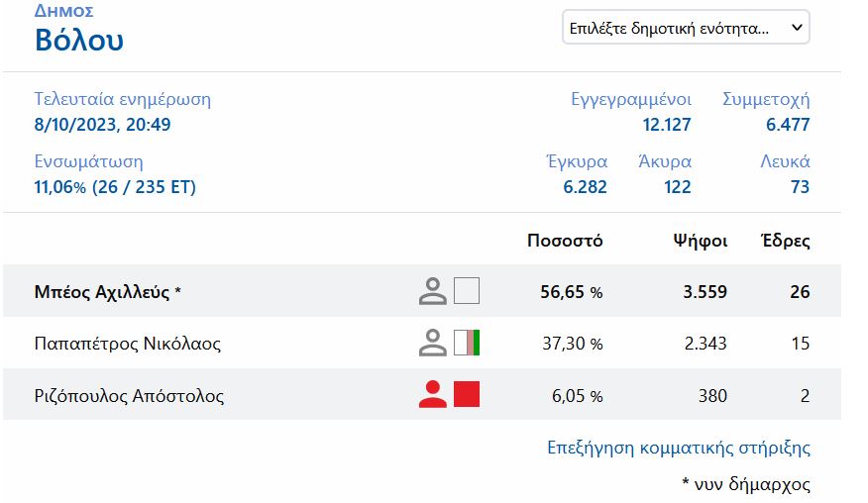
Task: Click the striped party flag for Παπαπέτρος
Action: (x=467, y=344)
